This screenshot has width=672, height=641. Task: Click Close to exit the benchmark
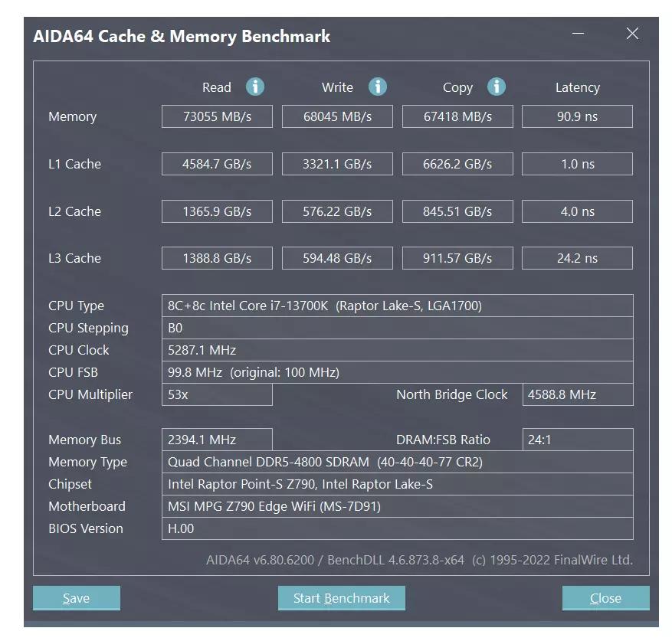coord(605,597)
